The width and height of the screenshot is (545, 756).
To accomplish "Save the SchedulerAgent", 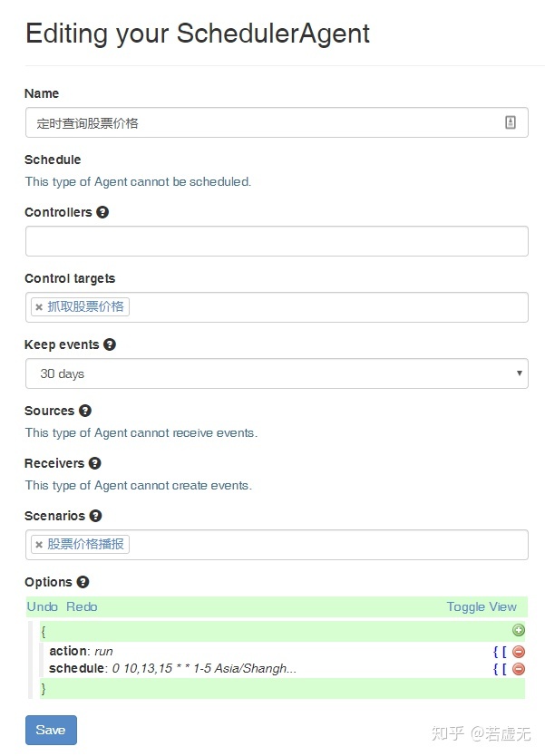I will click(51, 730).
